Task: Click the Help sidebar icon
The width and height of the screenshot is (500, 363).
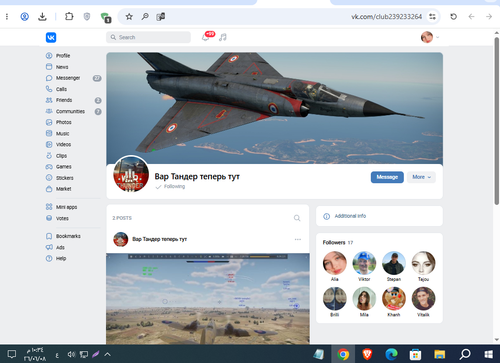Action: (x=49, y=258)
